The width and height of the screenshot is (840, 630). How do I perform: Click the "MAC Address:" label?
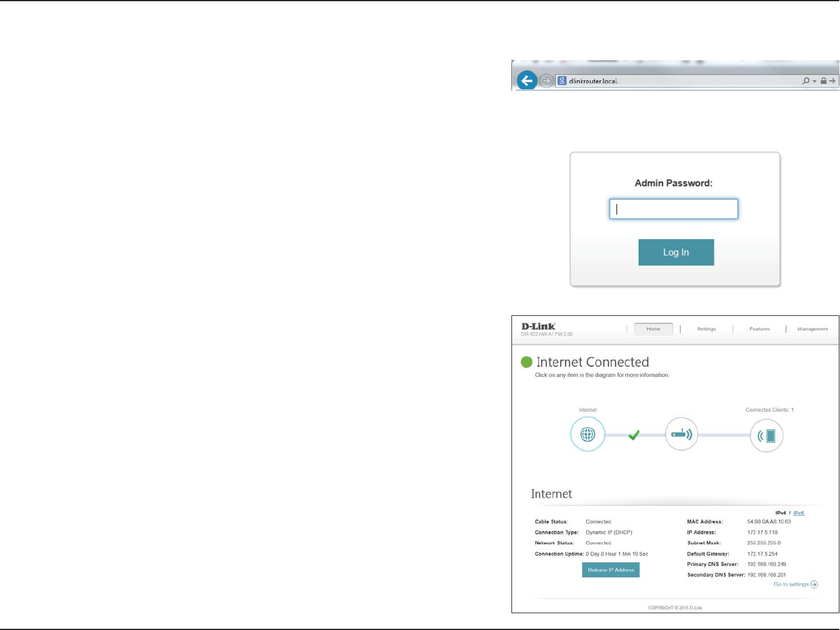(705, 522)
